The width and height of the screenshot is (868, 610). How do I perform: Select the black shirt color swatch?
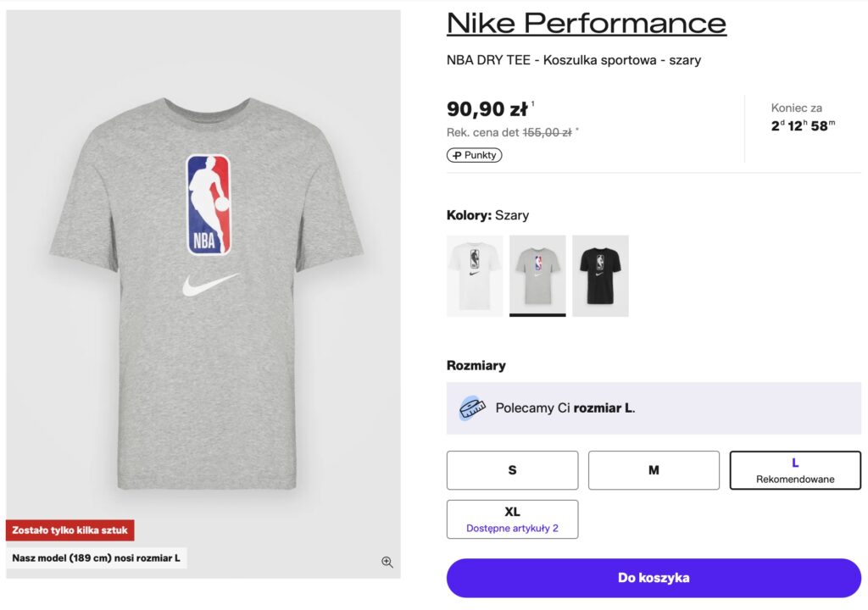(x=600, y=275)
